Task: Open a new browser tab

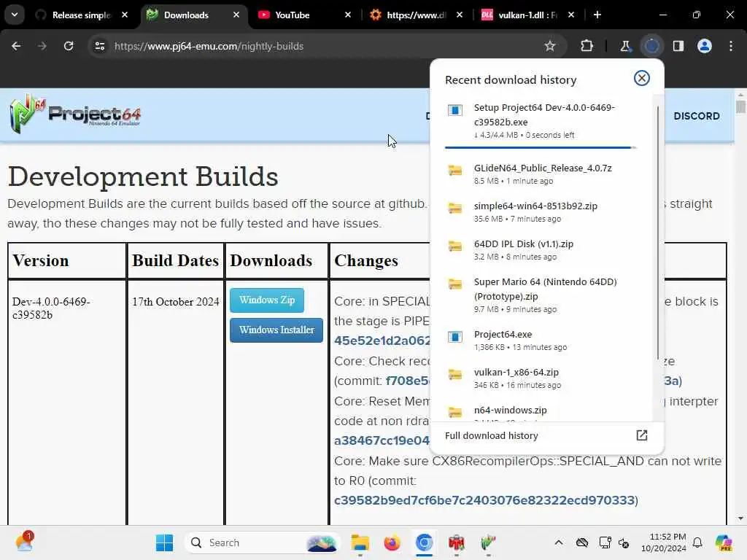Action: (x=597, y=15)
